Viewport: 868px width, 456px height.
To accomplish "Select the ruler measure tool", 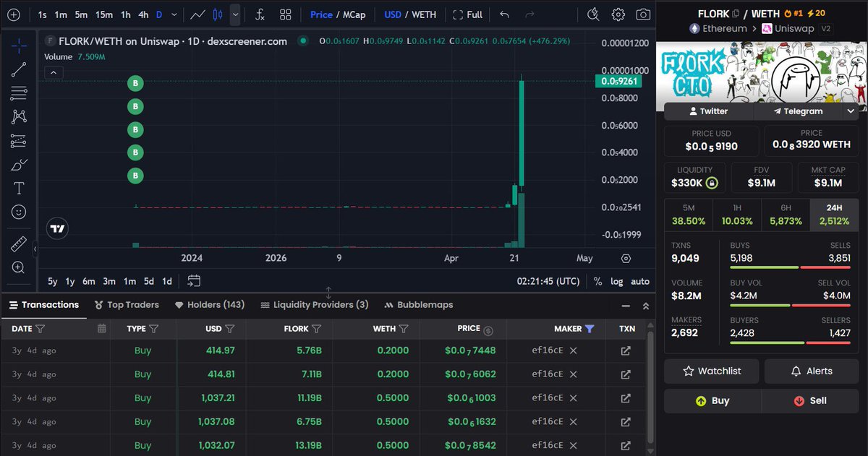I will 19,244.
